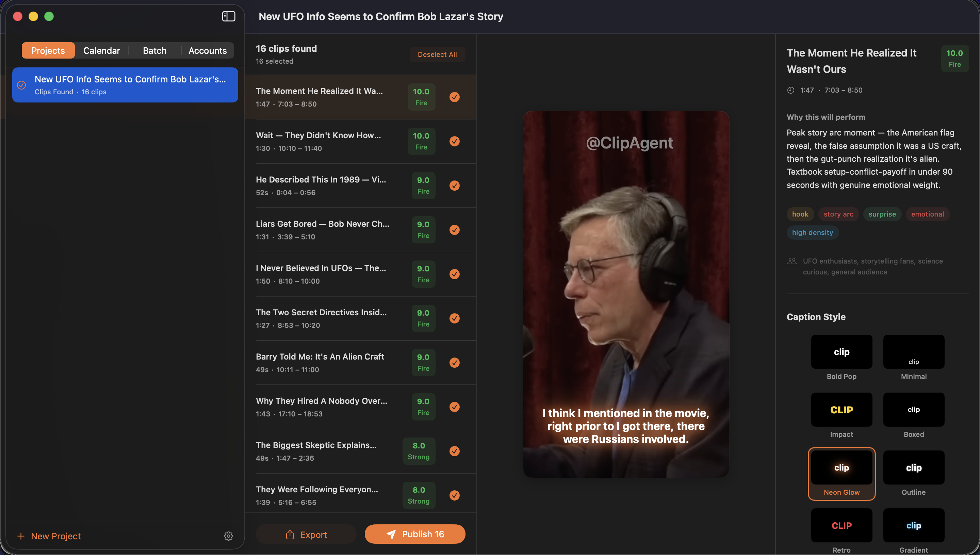This screenshot has height=555, width=980.
Task: Toggle checkmark on 'The Biggest Skeptic Explains' clip
Action: pos(454,451)
